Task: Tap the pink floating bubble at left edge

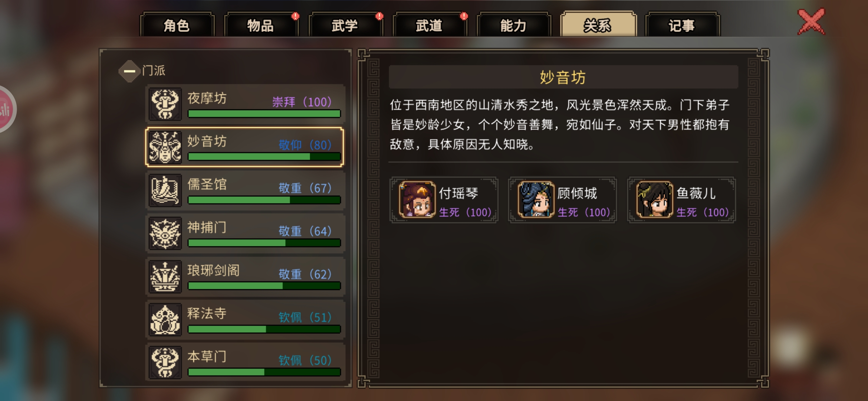Action: point(6,109)
